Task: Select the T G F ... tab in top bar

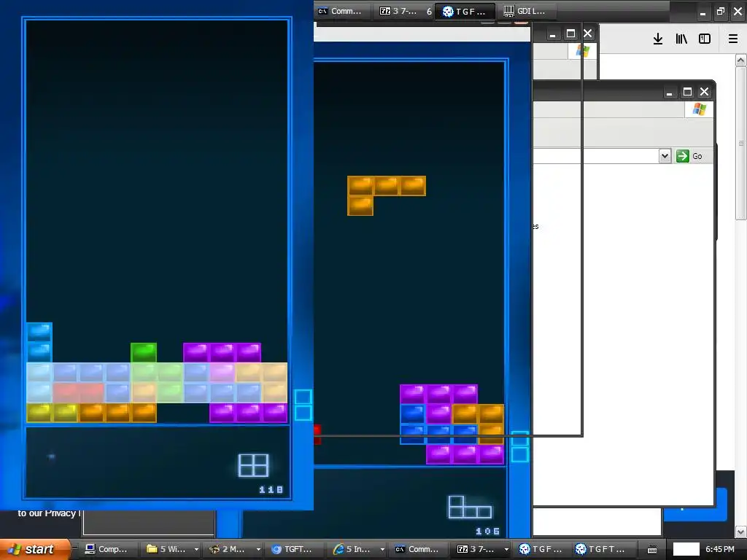Action: pyautogui.click(x=465, y=12)
